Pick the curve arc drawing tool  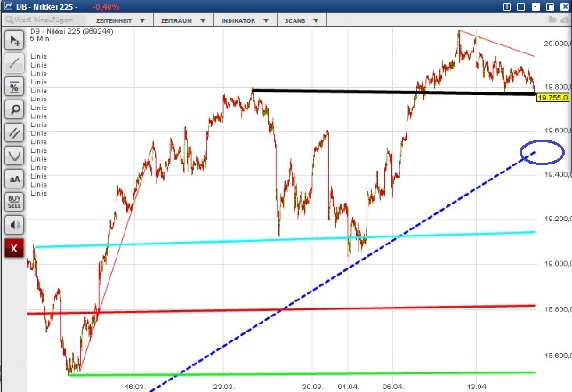14,156
